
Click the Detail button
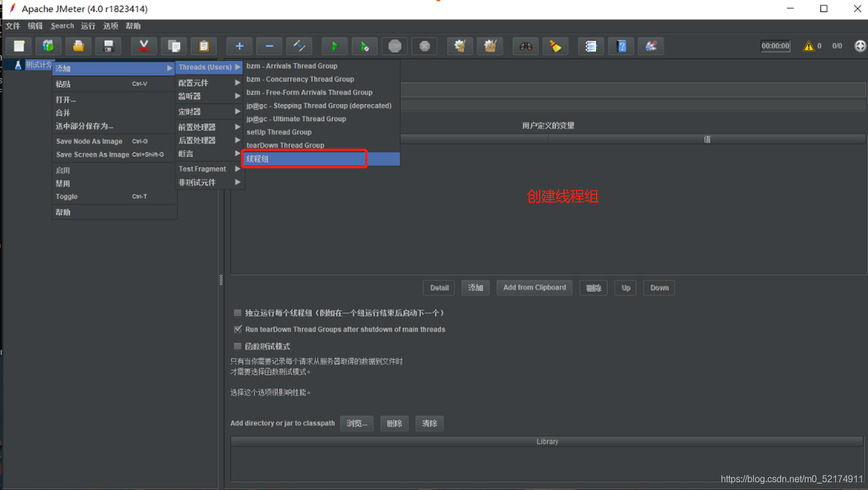click(x=439, y=288)
